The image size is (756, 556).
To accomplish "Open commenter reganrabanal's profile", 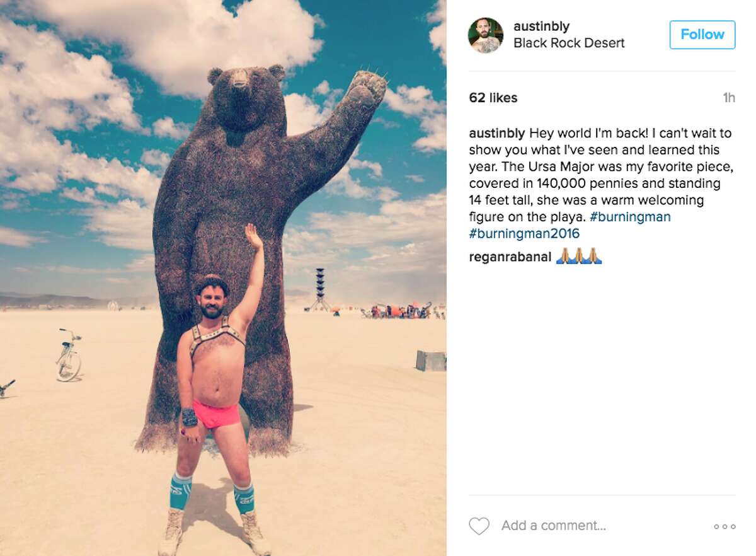I will [x=510, y=257].
